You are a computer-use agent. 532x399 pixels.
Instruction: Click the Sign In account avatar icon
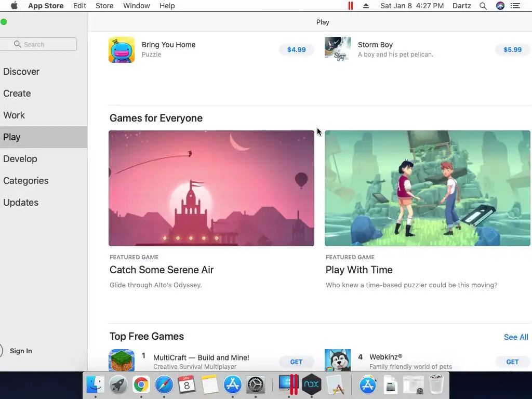coord(1,351)
